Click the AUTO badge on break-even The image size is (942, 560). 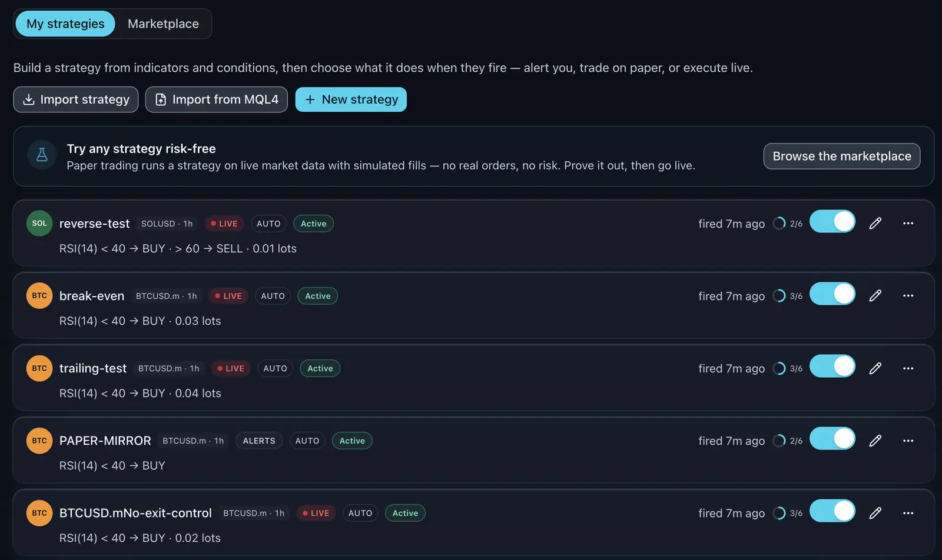click(x=273, y=296)
